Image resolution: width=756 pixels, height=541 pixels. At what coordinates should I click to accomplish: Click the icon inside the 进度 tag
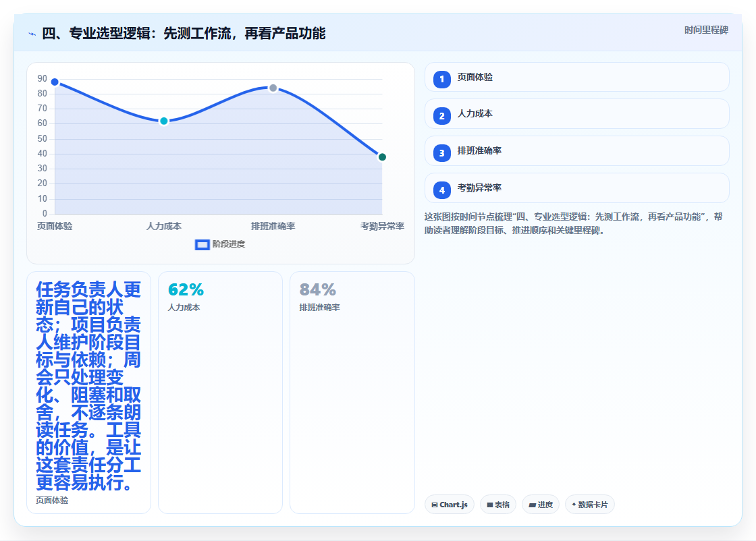click(x=533, y=505)
